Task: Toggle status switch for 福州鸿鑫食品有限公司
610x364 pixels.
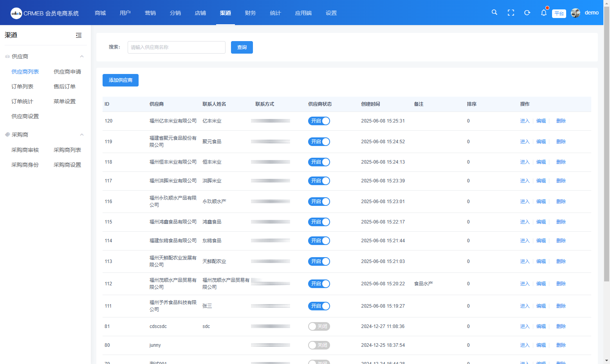Action: (319, 222)
